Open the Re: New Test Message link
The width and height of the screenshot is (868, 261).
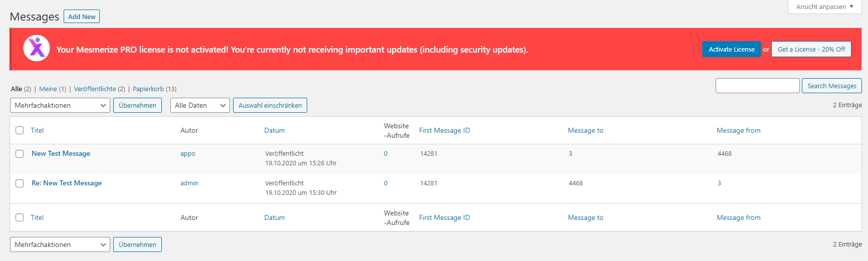pyautogui.click(x=67, y=183)
